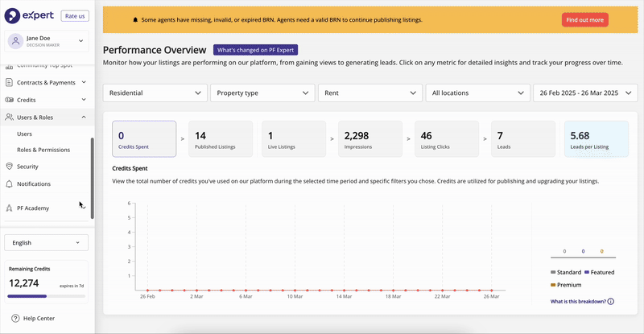
Task: Open What is this breakdown link
Action: point(578,301)
